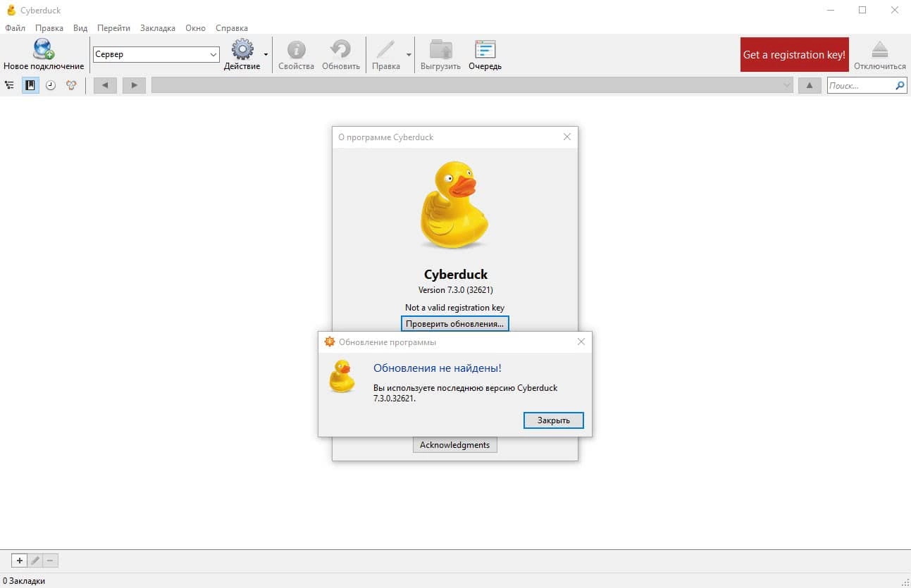Click the Закрыть button in update dialog

click(554, 420)
